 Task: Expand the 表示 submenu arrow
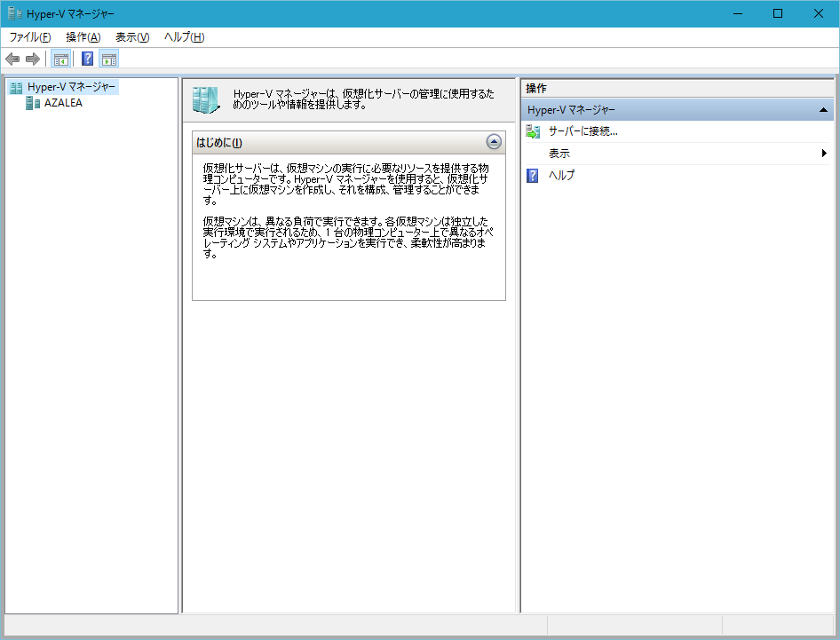pyautogui.click(x=824, y=154)
